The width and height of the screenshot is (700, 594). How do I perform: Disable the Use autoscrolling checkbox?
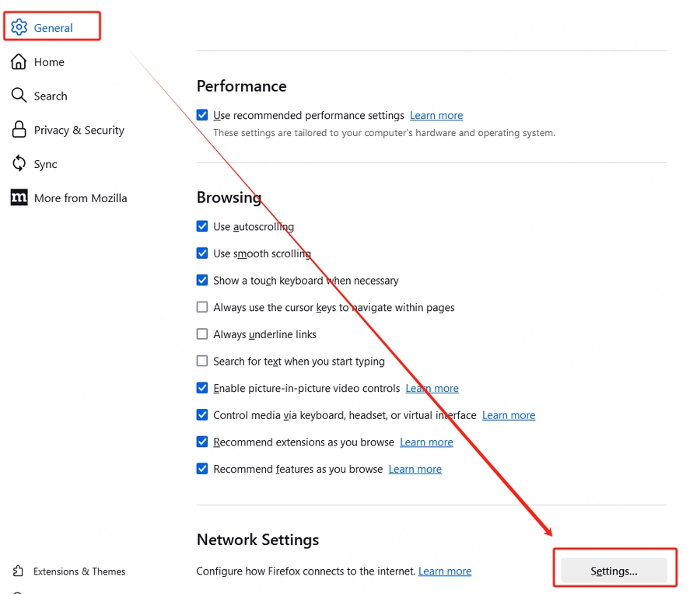click(x=202, y=227)
